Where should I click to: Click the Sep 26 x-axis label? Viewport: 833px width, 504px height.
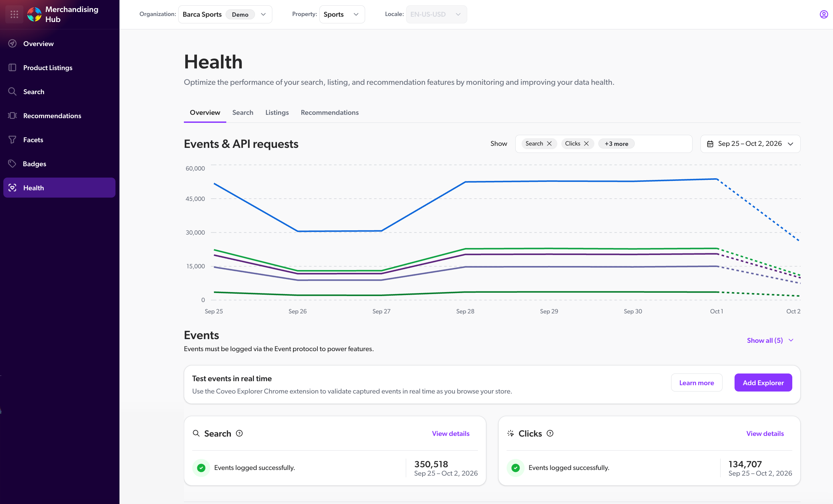297,311
